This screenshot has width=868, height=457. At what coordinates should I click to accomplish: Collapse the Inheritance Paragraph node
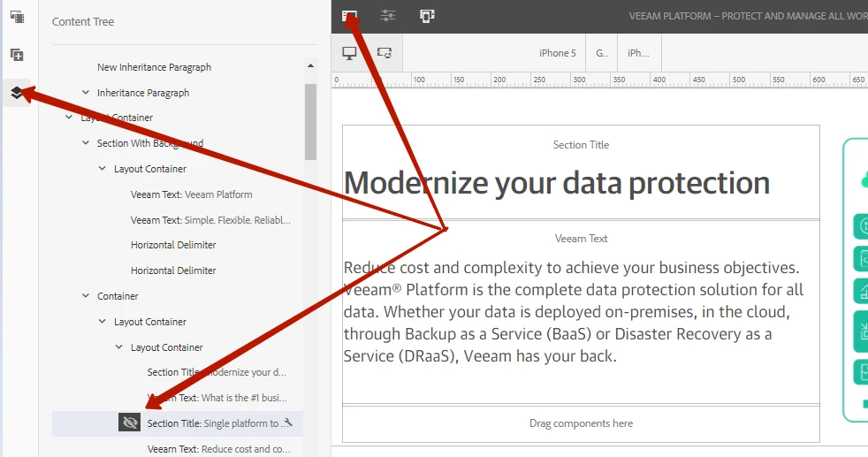point(85,93)
